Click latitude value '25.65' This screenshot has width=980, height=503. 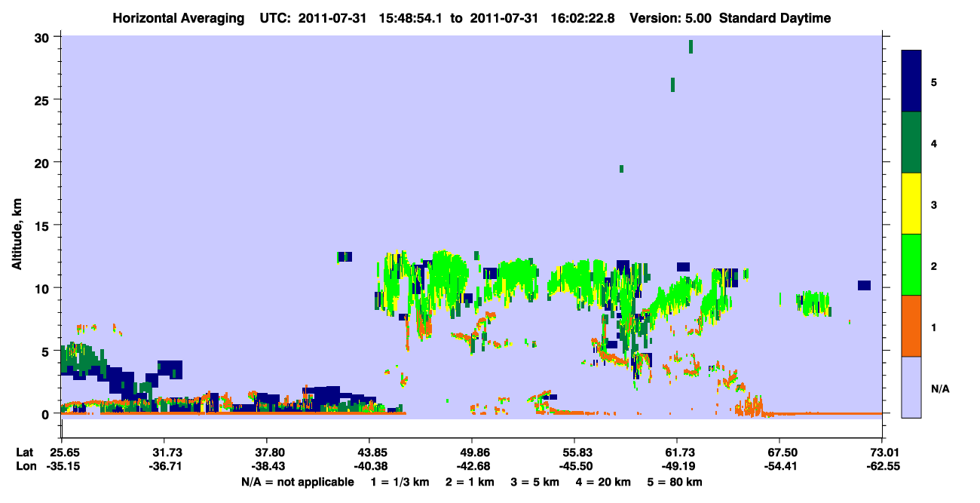click(x=62, y=452)
